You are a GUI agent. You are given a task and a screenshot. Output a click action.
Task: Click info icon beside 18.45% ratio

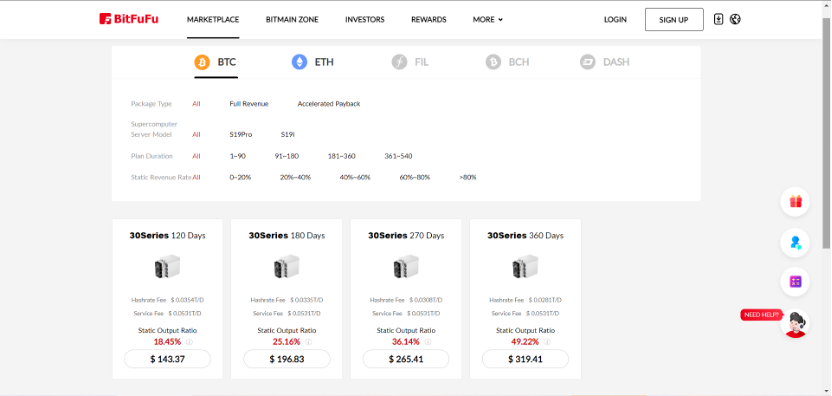click(x=189, y=342)
